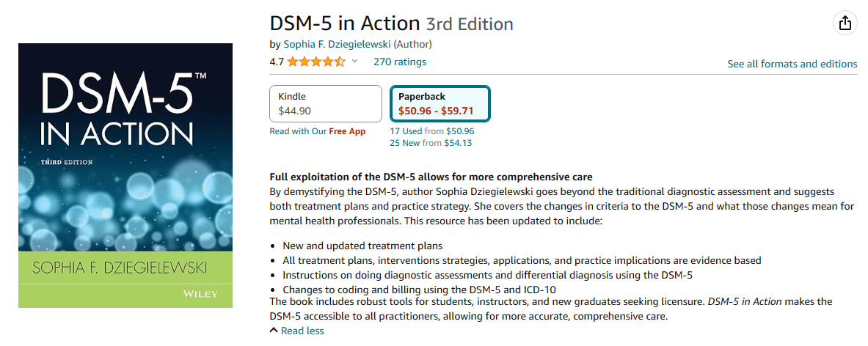Viewport: 868px width, 346px height.
Task: Select the Paperback format option
Action: point(440,103)
